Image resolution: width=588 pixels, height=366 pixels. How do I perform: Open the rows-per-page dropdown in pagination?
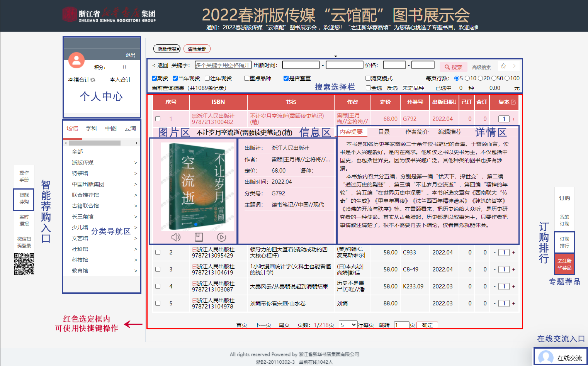point(348,325)
